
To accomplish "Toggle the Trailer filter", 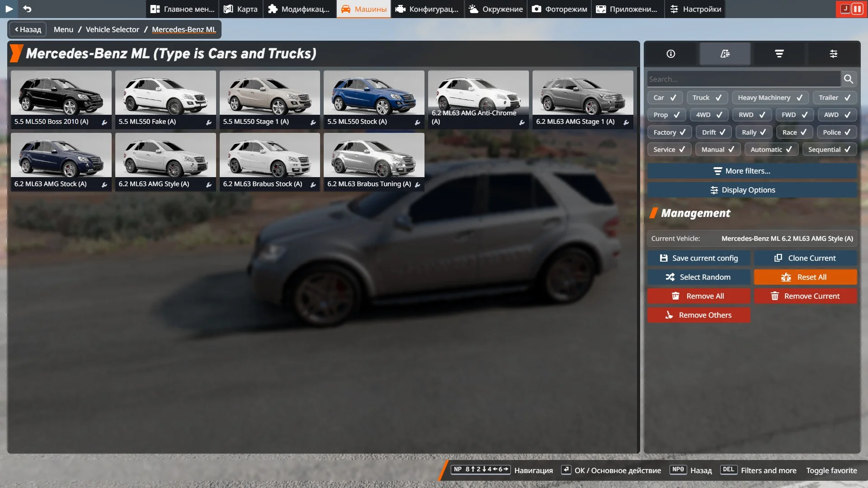I will coord(835,98).
